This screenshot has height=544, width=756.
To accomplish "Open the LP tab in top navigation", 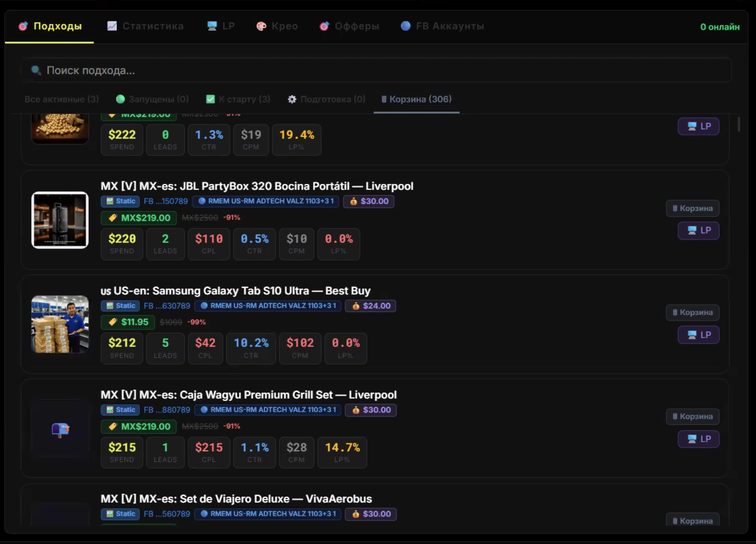I will pyautogui.click(x=221, y=26).
